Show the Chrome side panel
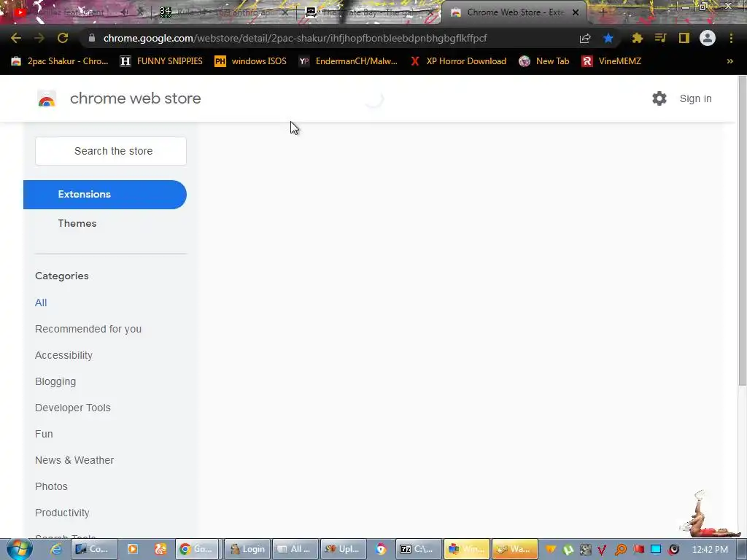747x560 pixels. 684,38
